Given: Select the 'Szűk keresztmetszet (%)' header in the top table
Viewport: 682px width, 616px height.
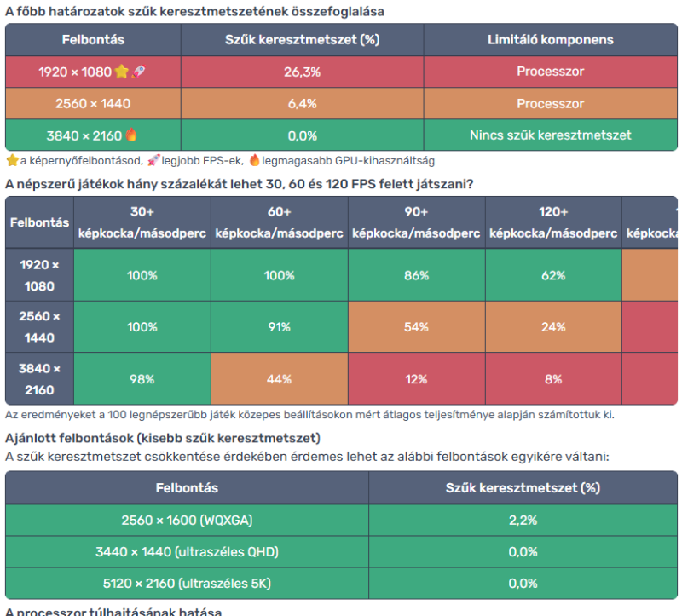Looking at the screenshot, I should point(302,40).
